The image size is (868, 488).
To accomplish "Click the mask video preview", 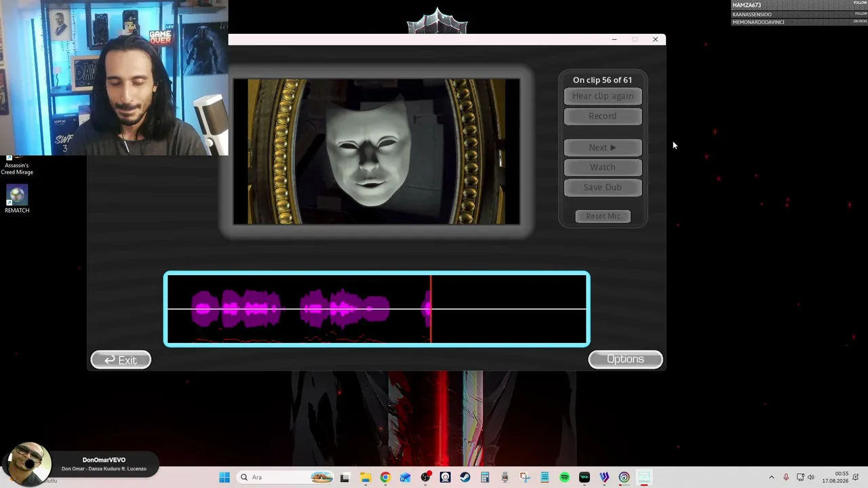I will (x=376, y=151).
